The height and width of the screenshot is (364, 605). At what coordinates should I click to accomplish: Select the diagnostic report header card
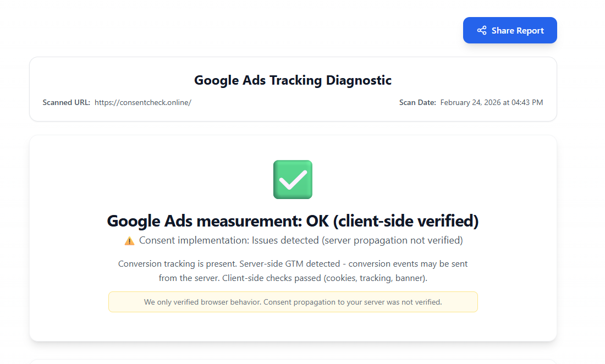pyautogui.click(x=292, y=89)
